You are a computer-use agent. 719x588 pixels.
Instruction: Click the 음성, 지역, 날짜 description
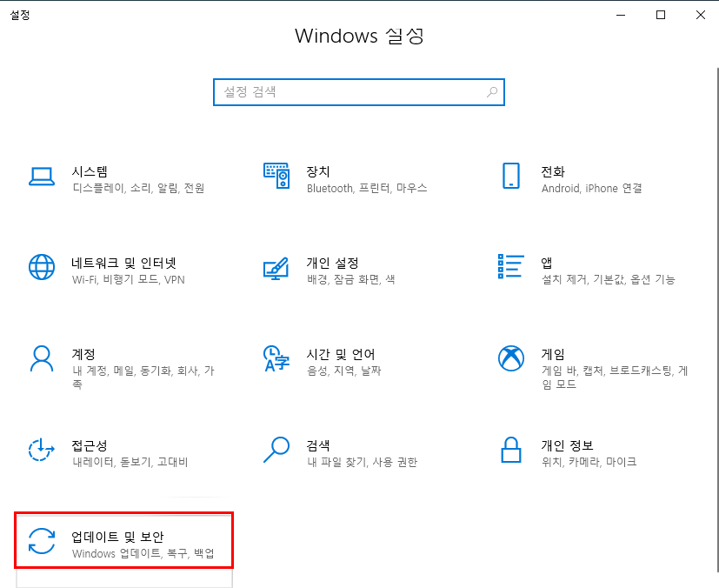[344, 371]
